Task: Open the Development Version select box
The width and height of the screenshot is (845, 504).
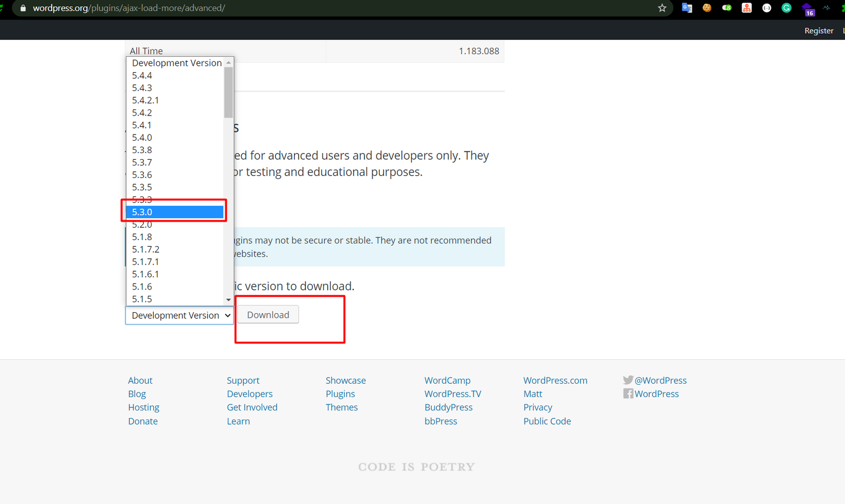Action: tap(179, 315)
